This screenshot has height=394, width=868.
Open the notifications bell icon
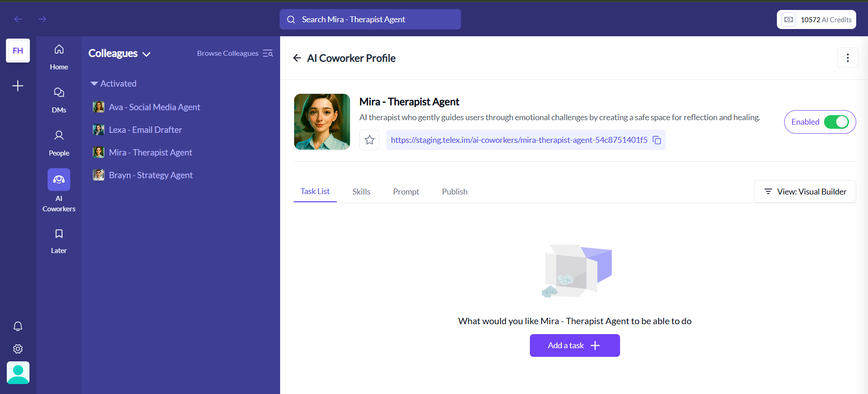18,326
